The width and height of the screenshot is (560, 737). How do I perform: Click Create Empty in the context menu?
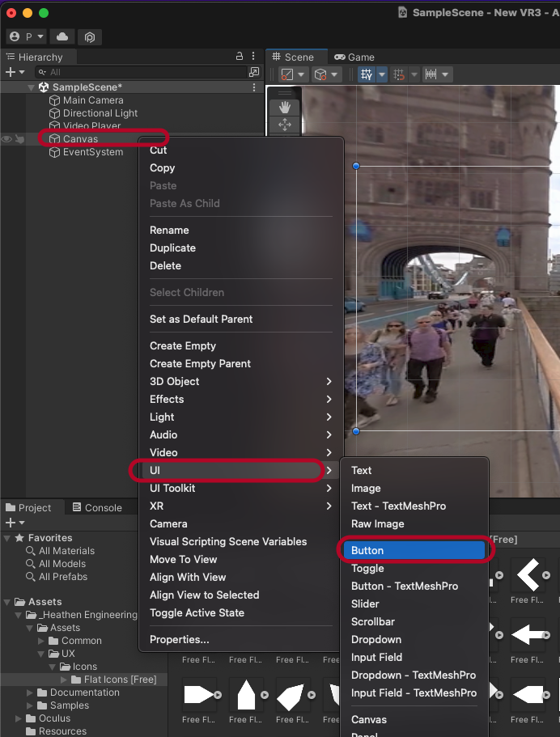pos(183,346)
